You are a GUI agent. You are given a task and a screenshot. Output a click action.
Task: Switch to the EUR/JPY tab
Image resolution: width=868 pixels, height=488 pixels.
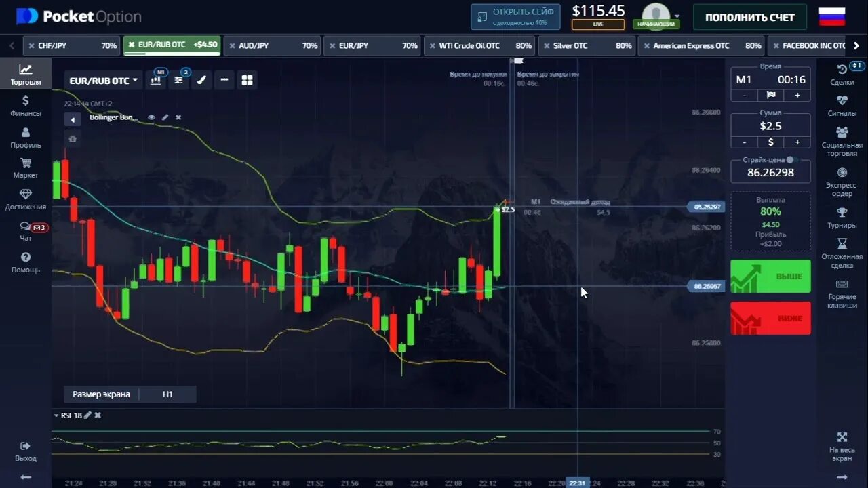[372, 45]
